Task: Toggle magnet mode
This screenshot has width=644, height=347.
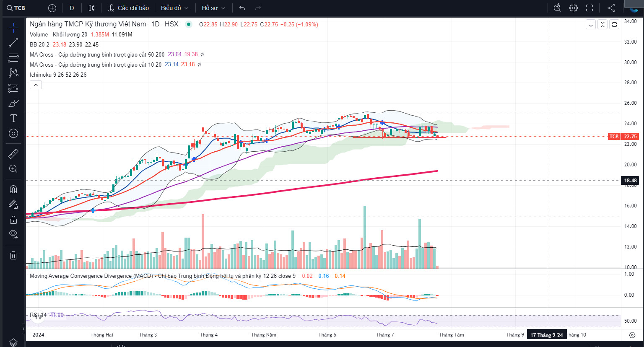Action: [x=13, y=189]
